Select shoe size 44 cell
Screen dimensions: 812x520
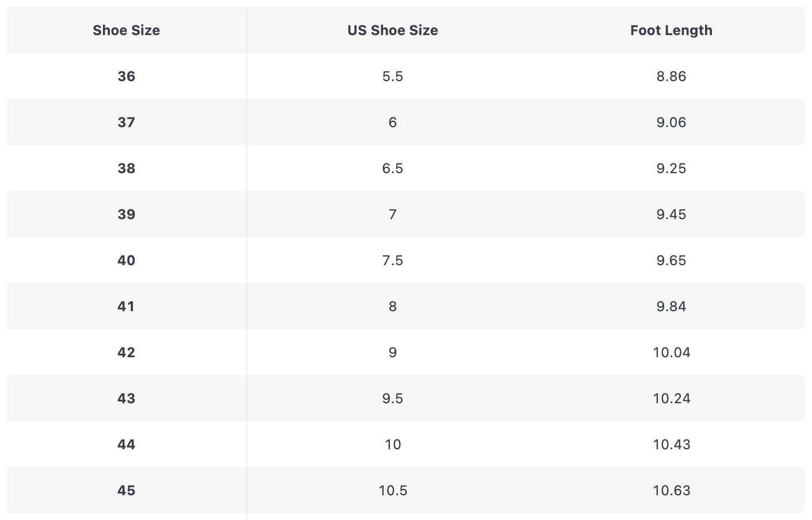pyautogui.click(x=127, y=445)
